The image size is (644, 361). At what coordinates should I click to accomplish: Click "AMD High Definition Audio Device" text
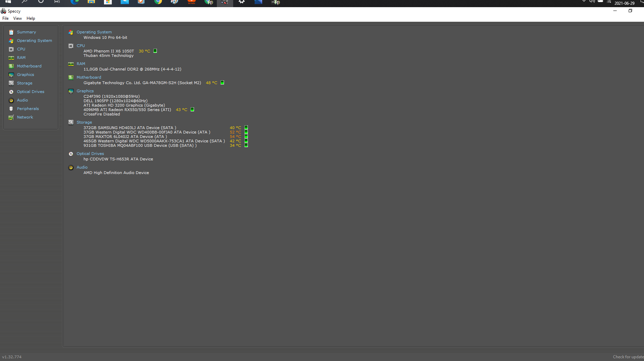click(116, 173)
